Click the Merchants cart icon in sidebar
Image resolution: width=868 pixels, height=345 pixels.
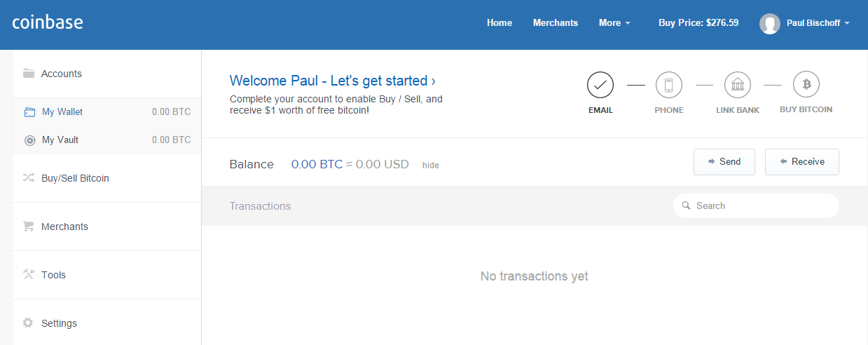29,226
